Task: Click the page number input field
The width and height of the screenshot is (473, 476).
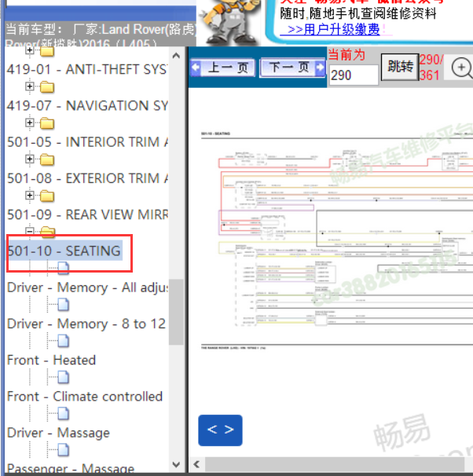Action: [x=353, y=75]
